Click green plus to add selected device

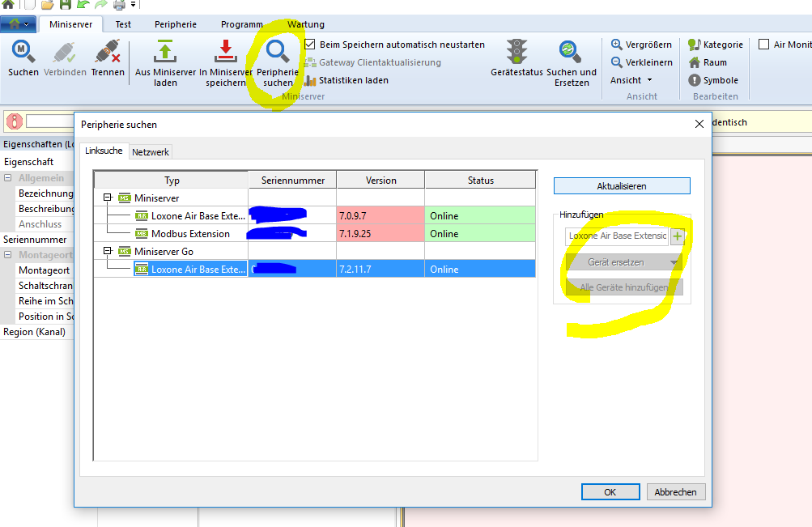pyautogui.click(x=678, y=236)
